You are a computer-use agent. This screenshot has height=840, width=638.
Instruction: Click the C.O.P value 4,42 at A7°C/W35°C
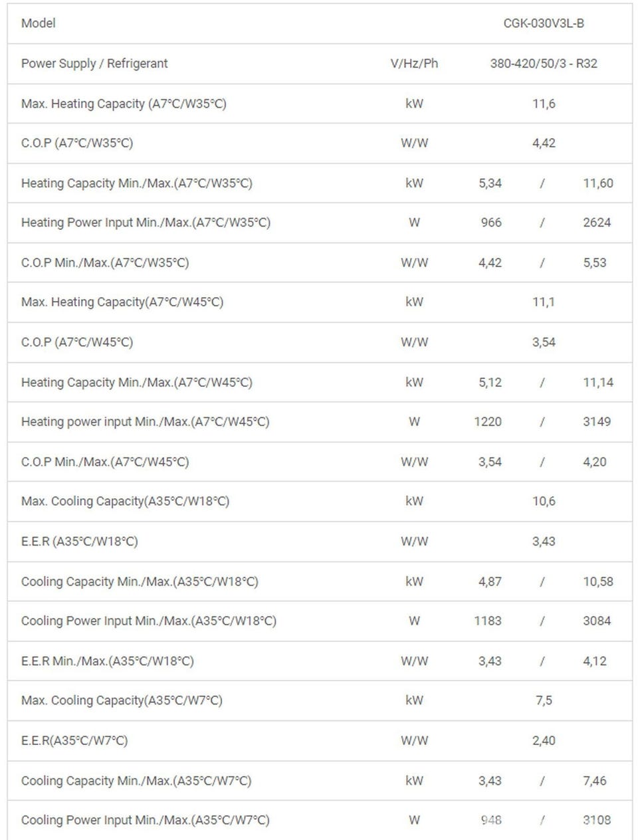543,143
